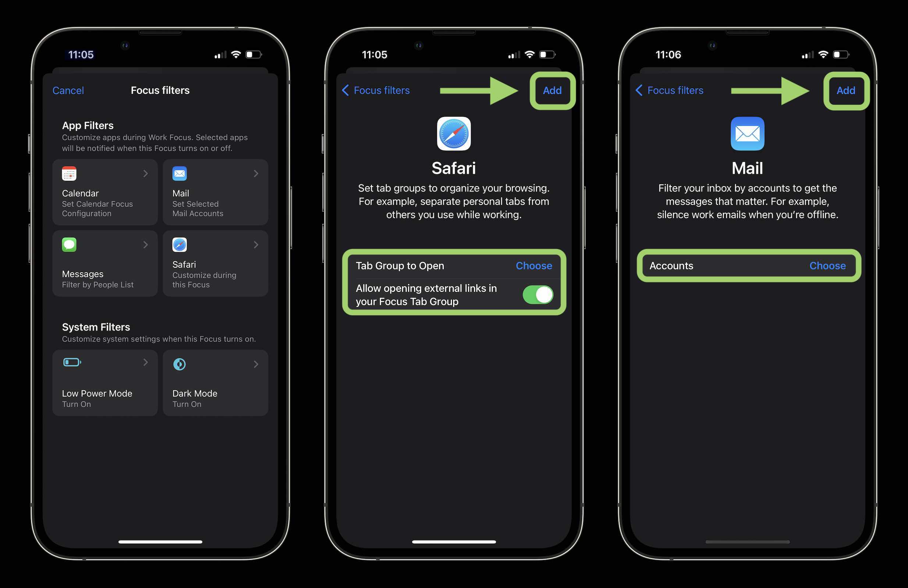Add the Safari Focus filter
Screen dimensions: 908x588
(x=552, y=90)
